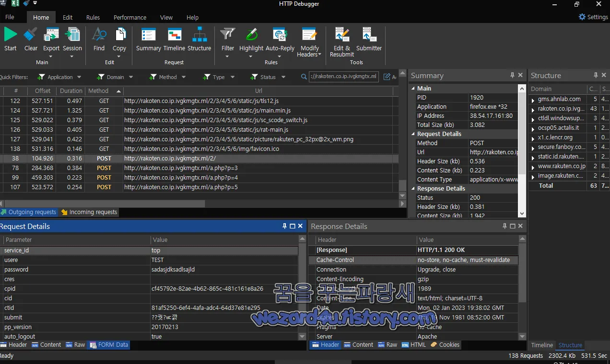Expand the ocsp05.actalis.it domain node

pyautogui.click(x=533, y=128)
